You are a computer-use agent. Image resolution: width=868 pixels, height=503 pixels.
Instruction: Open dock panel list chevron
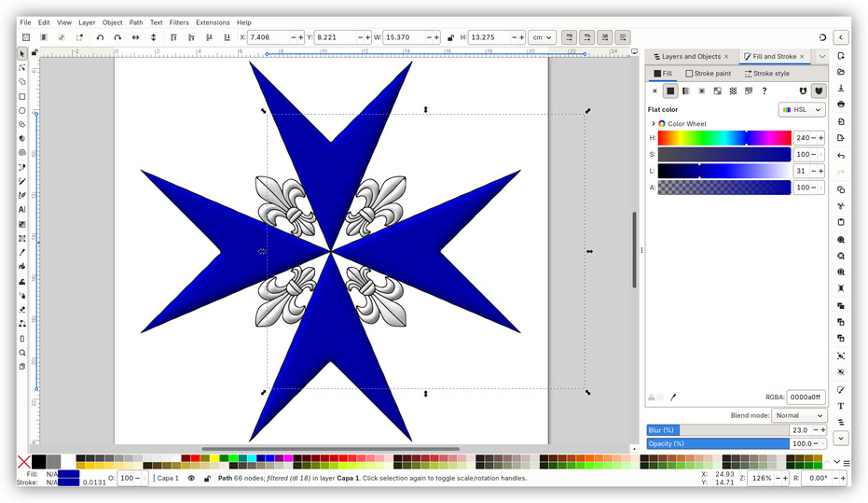822,57
